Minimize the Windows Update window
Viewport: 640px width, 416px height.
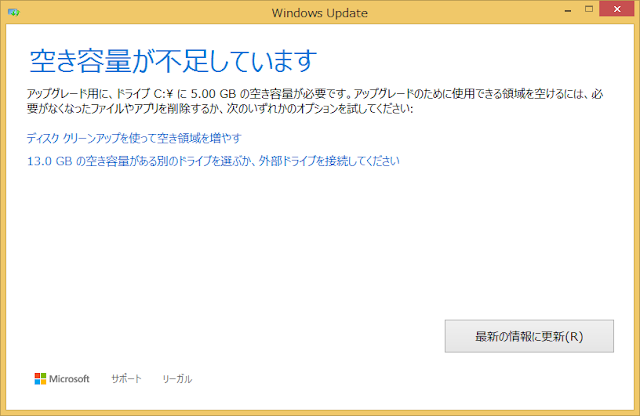pyautogui.click(x=568, y=10)
